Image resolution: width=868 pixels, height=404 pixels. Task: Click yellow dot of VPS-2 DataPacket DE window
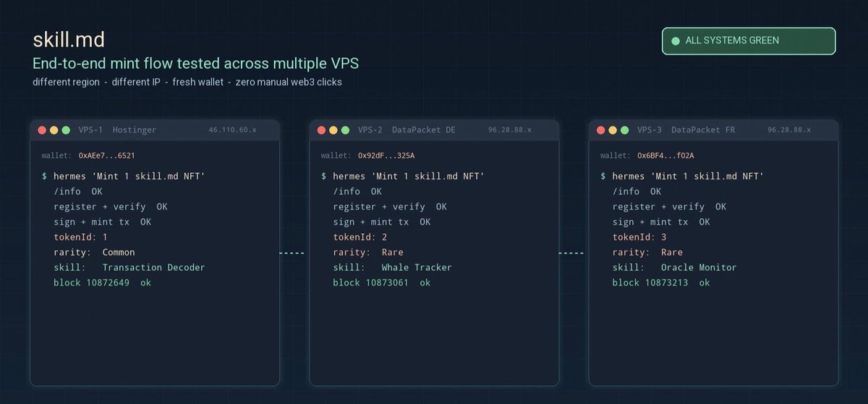(333, 130)
